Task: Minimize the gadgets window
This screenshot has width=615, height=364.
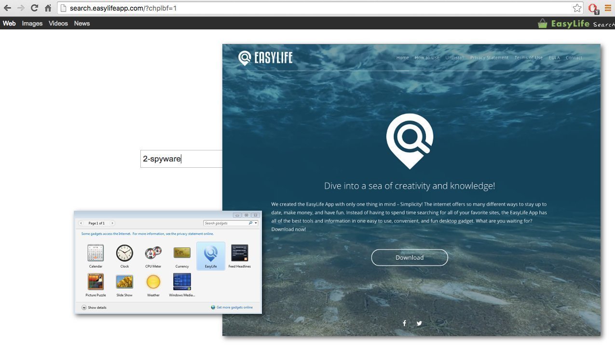Action: click(x=236, y=215)
